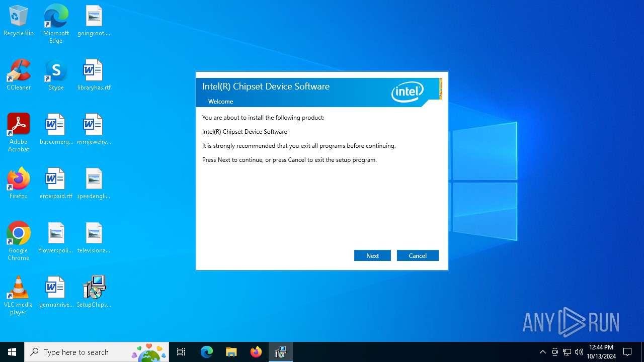Screen dimensions: 644x362
Task: Click Next in Intel Chipset installer
Action: (x=372, y=255)
